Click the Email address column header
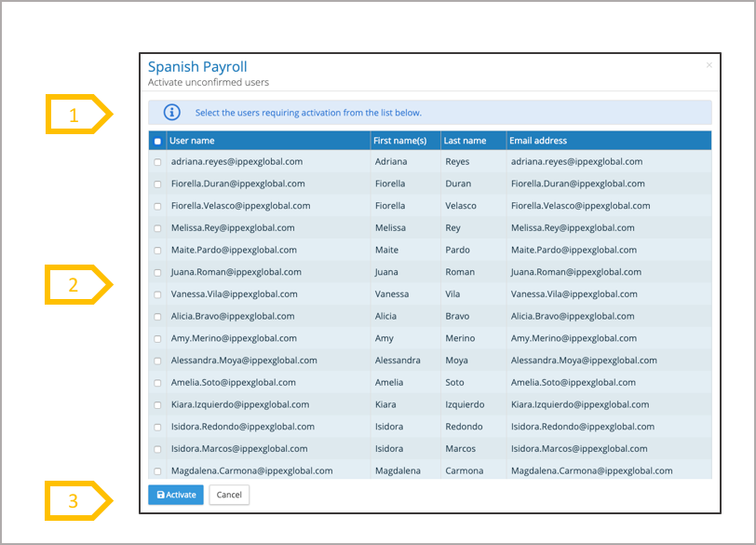 pyautogui.click(x=538, y=141)
